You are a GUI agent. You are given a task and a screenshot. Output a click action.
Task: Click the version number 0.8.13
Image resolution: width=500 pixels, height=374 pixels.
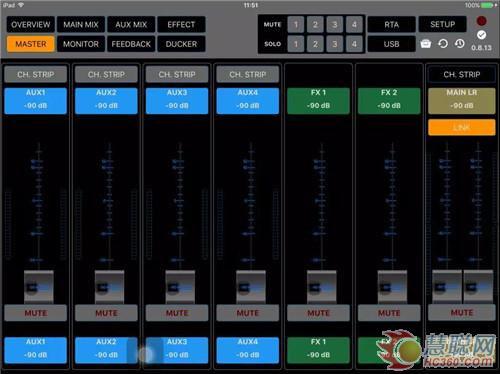point(481,48)
